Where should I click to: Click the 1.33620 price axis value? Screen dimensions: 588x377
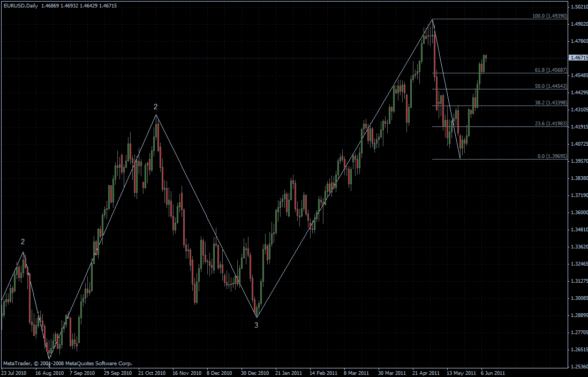tap(579, 247)
